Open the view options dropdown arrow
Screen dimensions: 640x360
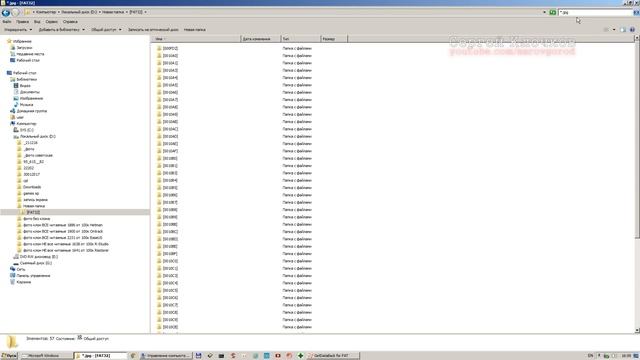click(614, 30)
